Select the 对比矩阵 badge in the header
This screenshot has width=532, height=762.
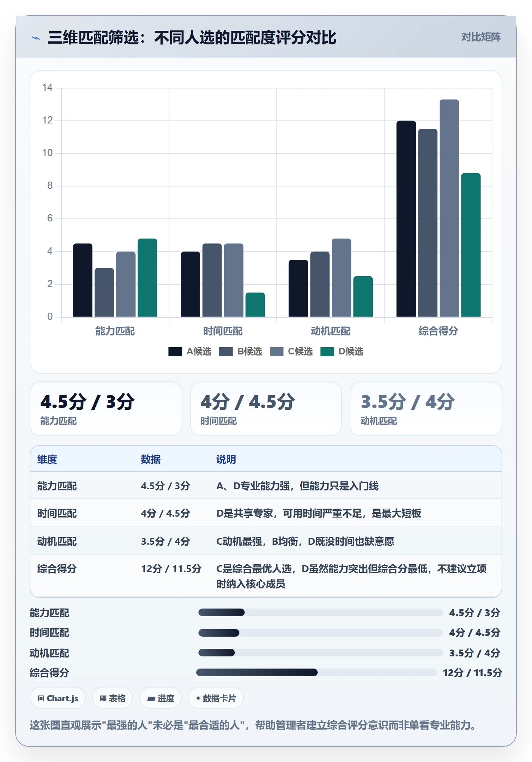[x=481, y=37]
